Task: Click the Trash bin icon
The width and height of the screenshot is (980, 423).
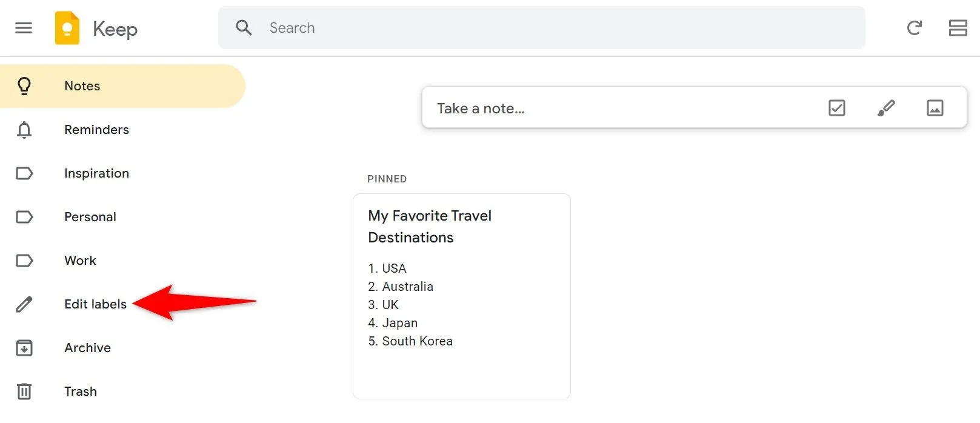Action: 24,391
